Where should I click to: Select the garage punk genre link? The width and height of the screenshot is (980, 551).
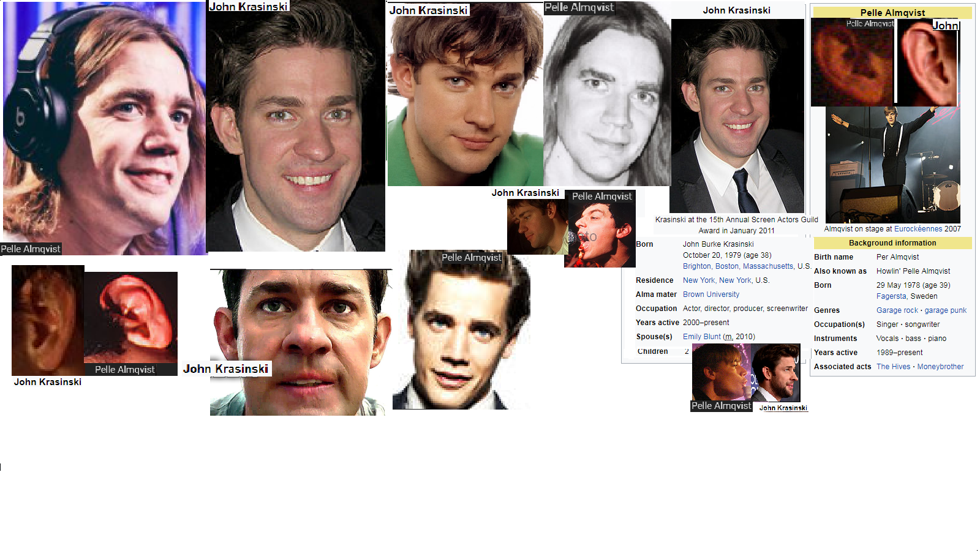point(945,310)
